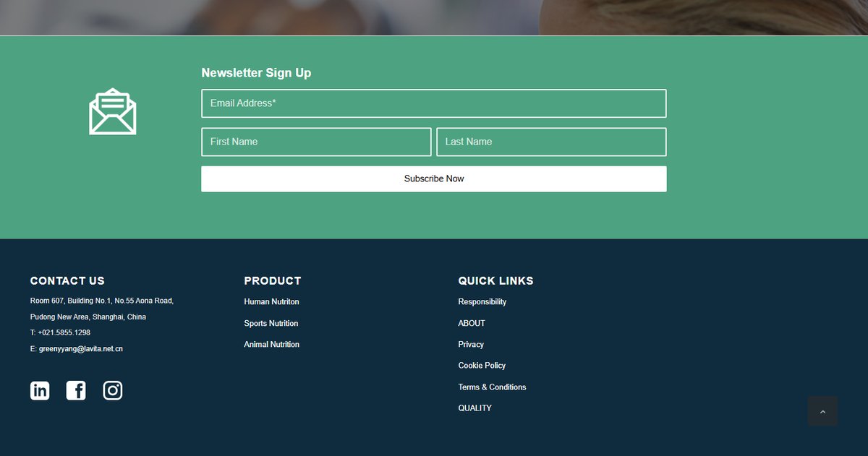Viewport: 868px width, 456px height.
Task: Click the greenyyang@lavita.net.cn email address
Action: coord(81,349)
